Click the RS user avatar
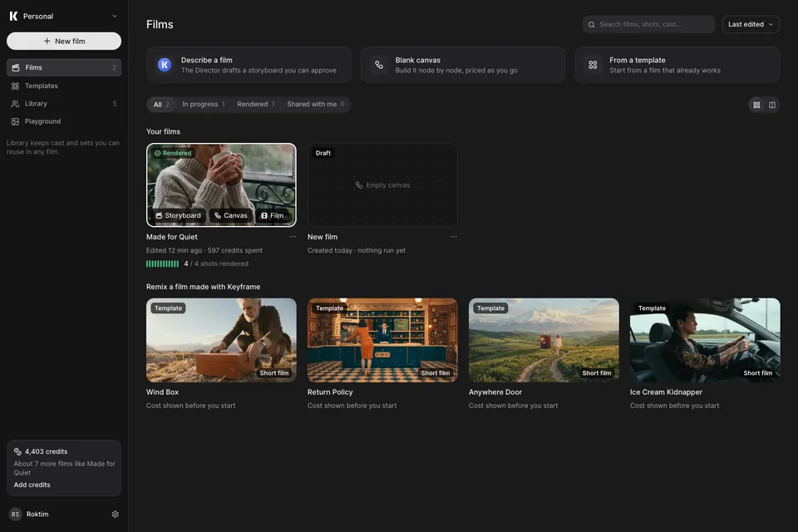 15,515
